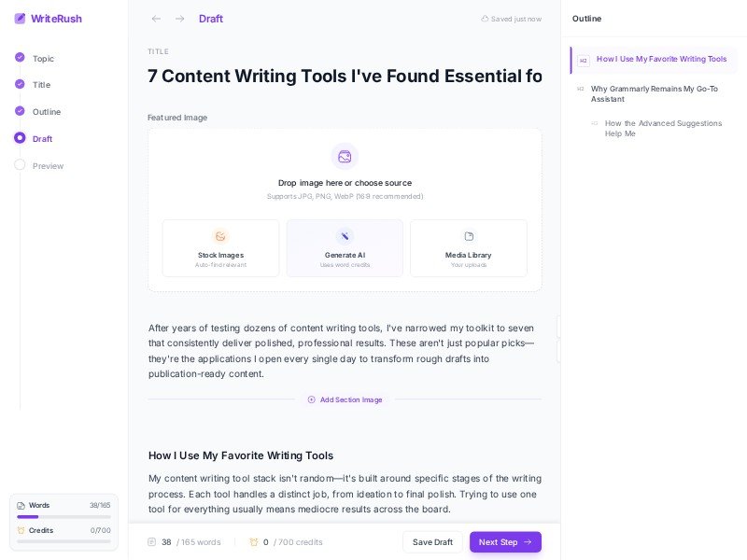Select the Outline step indicator
This screenshot has height=560, width=747.
(x=20, y=112)
